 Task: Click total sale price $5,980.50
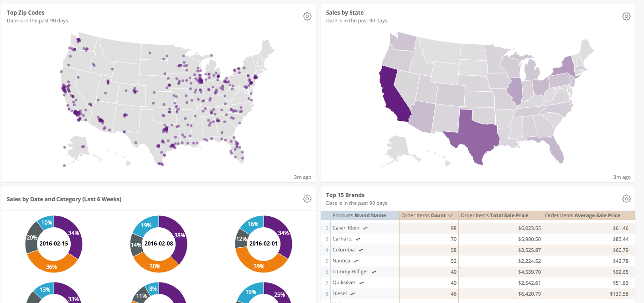[530, 239]
